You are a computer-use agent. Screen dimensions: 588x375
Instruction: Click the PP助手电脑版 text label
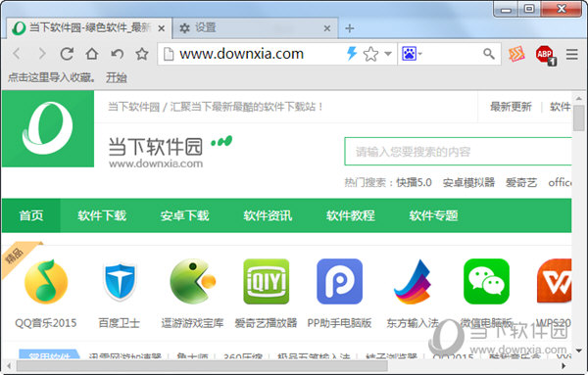(x=339, y=323)
